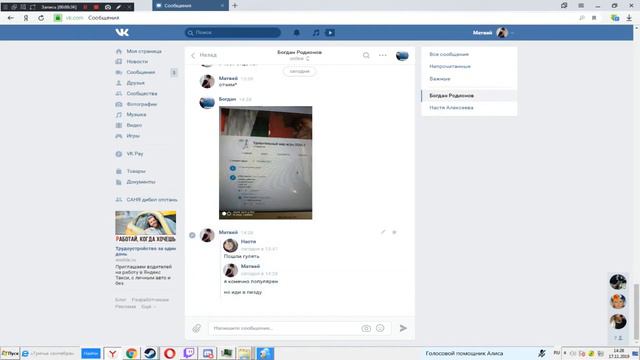Open the Работай, когда хочешь ad image
Screen dimensions: 640x360
[x=146, y=227]
